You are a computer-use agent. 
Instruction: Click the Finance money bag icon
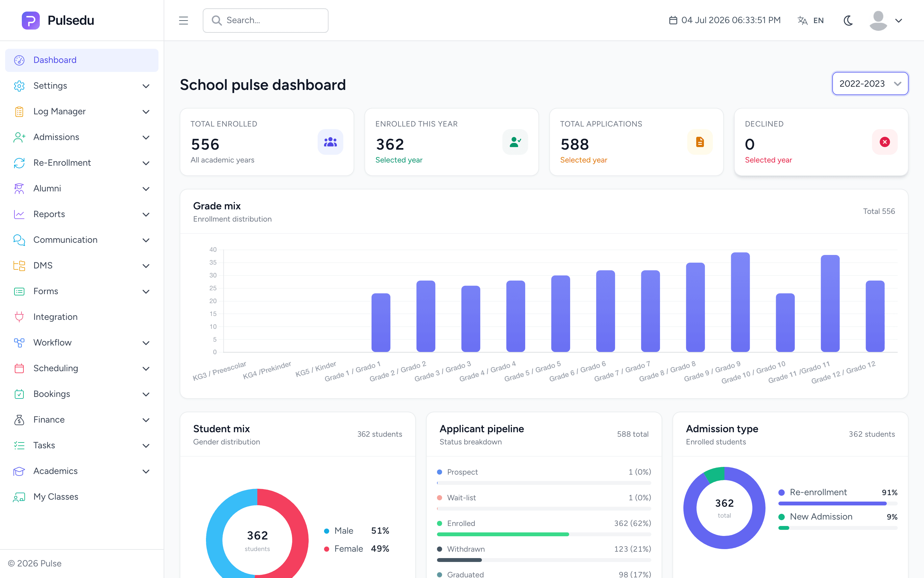tap(19, 420)
